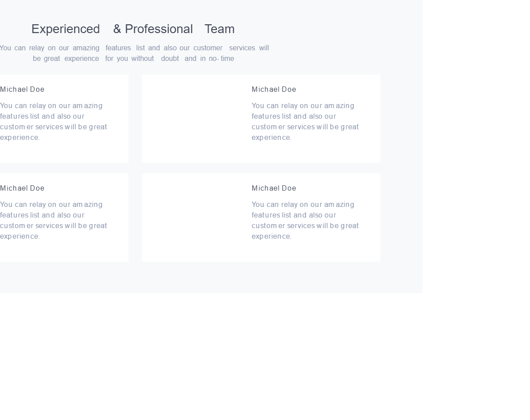
Task: Click the description text in bottom-left card
Action: point(53,220)
